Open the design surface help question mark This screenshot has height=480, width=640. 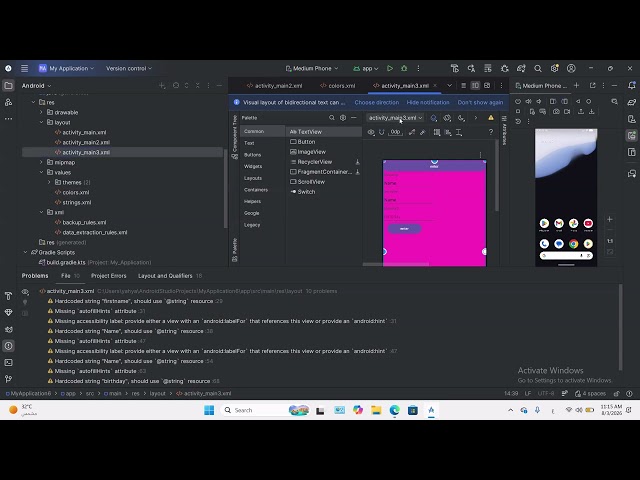click(x=491, y=132)
